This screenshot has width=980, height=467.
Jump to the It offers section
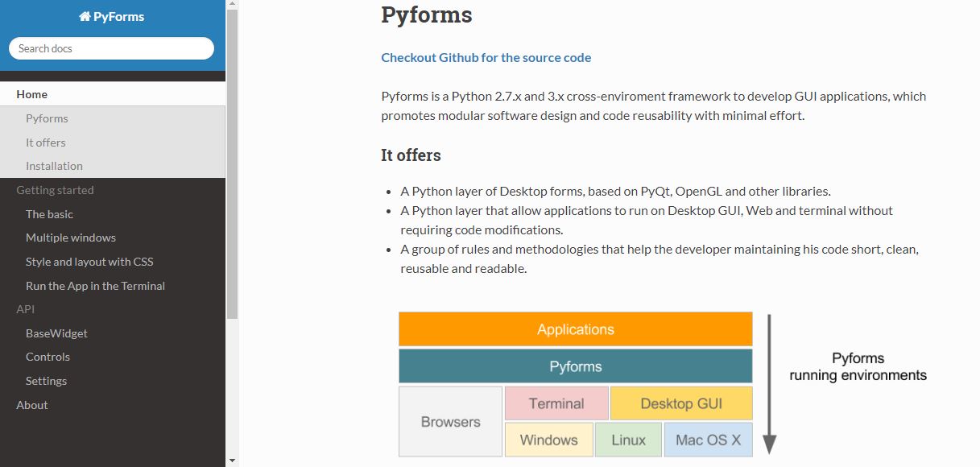point(46,143)
